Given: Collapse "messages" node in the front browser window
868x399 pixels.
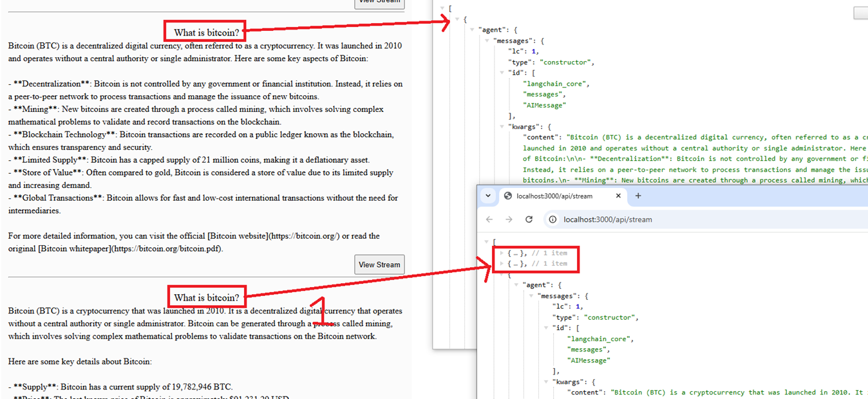Looking at the screenshot, I should point(531,295).
